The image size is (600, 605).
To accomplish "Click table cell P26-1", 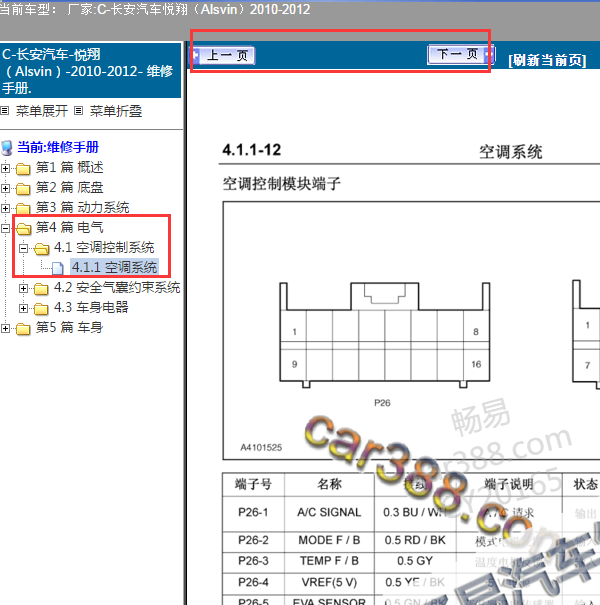I will pos(253,512).
